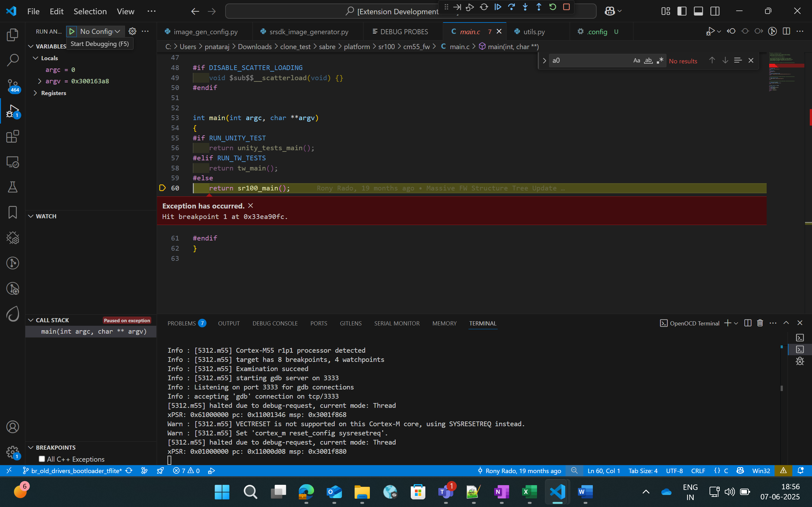Image resolution: width=812 pixels, height=507 pixels.
Task: Enable the All C++ Exceptions checkbox
Action: point(42,459)
